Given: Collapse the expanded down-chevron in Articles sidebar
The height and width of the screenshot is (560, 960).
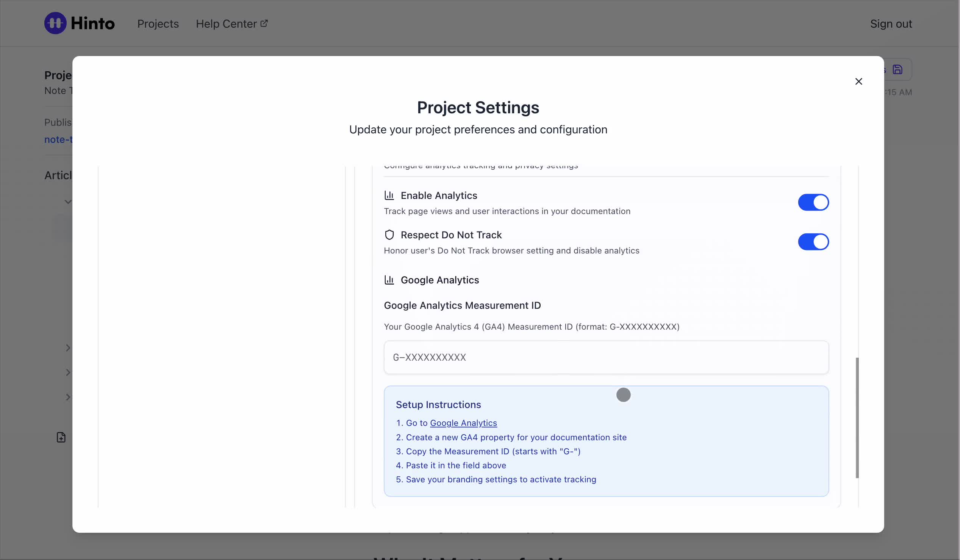Looking at the screenshot, I should click(x=68, y=202).
